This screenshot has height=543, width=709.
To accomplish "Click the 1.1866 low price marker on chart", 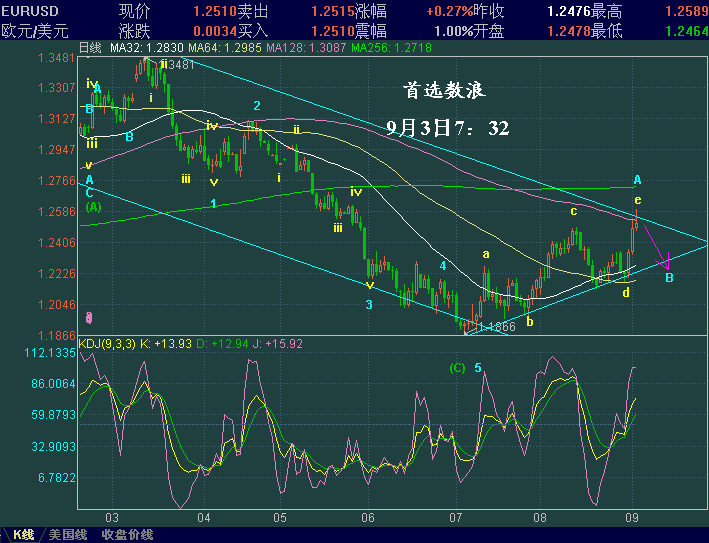I will [x=496, y=327].
